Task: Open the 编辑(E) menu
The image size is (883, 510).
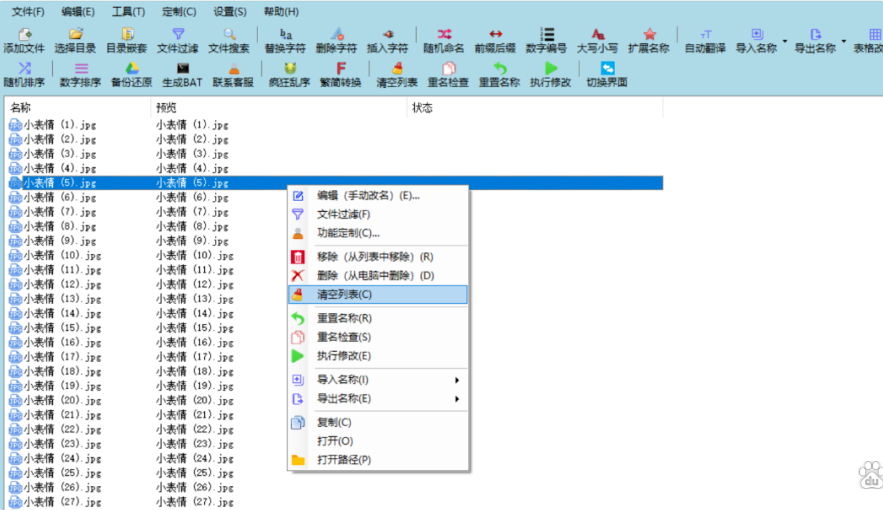Action: pyautogui.click(x=78, y=11)
